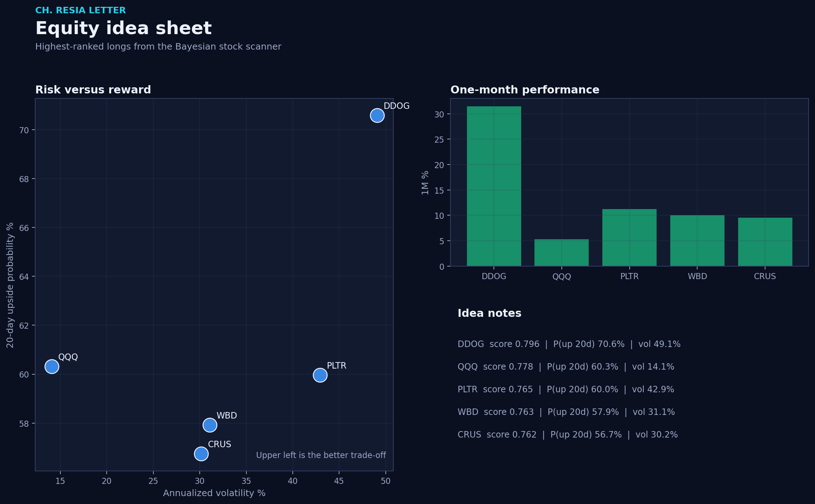The height and width of the screenshot is (504, 815).
Task: Select the WBD bar in the performance chart
Action: click(697, 241)
